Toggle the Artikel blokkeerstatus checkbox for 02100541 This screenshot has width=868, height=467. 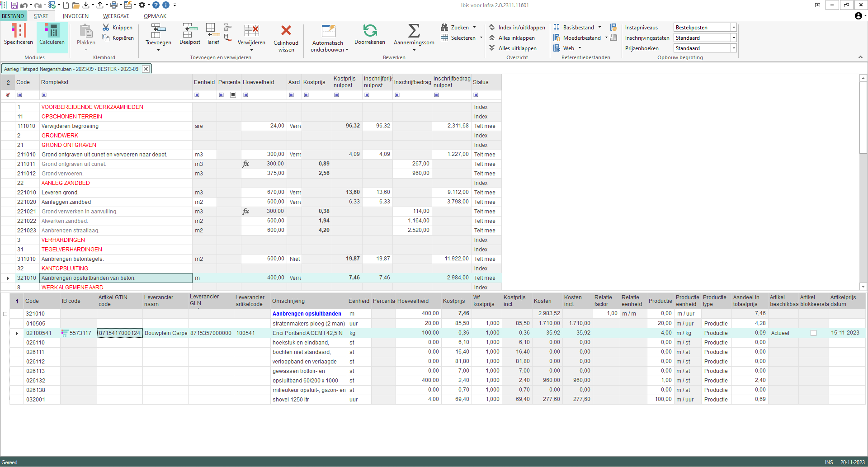tap(814, 333)
